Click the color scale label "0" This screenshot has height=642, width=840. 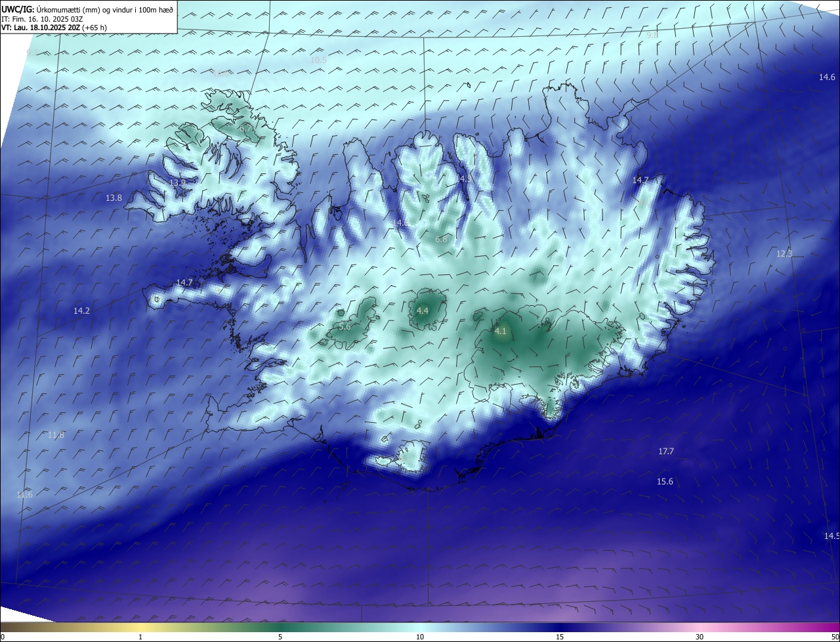3,637
